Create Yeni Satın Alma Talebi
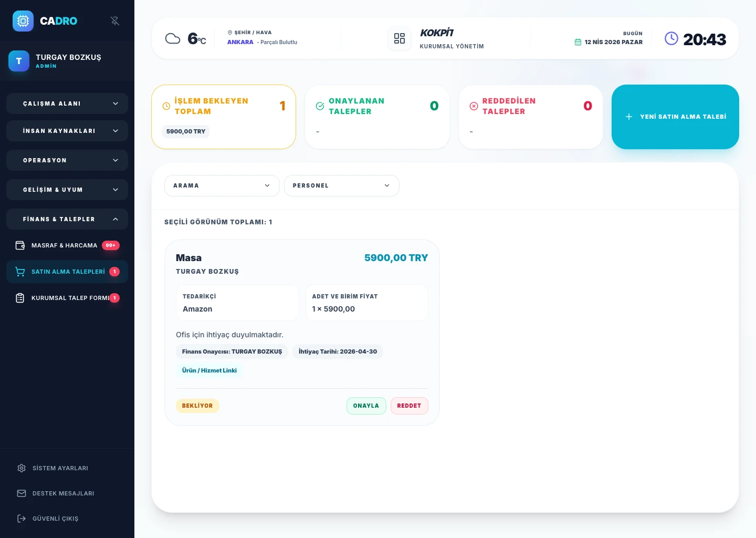The height and width of the screenshot is (538, 756). point(675,117)
